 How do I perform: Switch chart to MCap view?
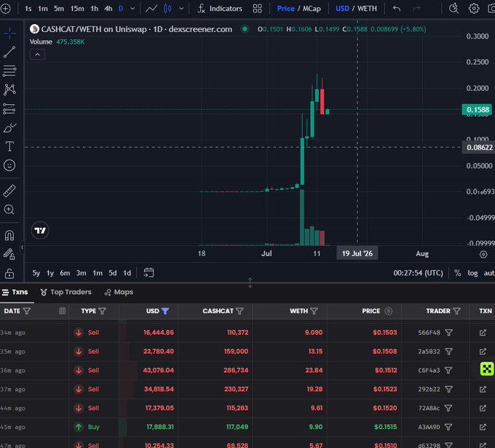click(x=312, y=9)
